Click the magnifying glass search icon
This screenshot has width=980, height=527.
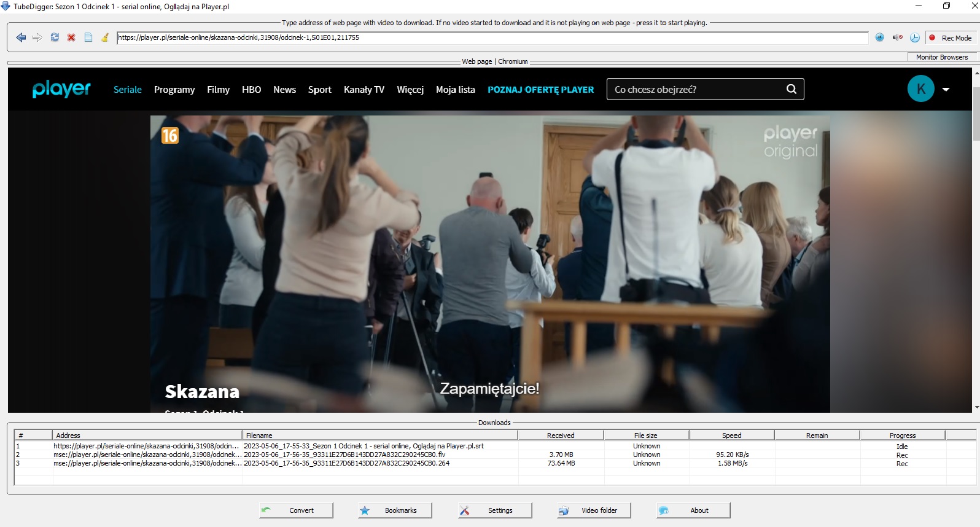point(791,89)
